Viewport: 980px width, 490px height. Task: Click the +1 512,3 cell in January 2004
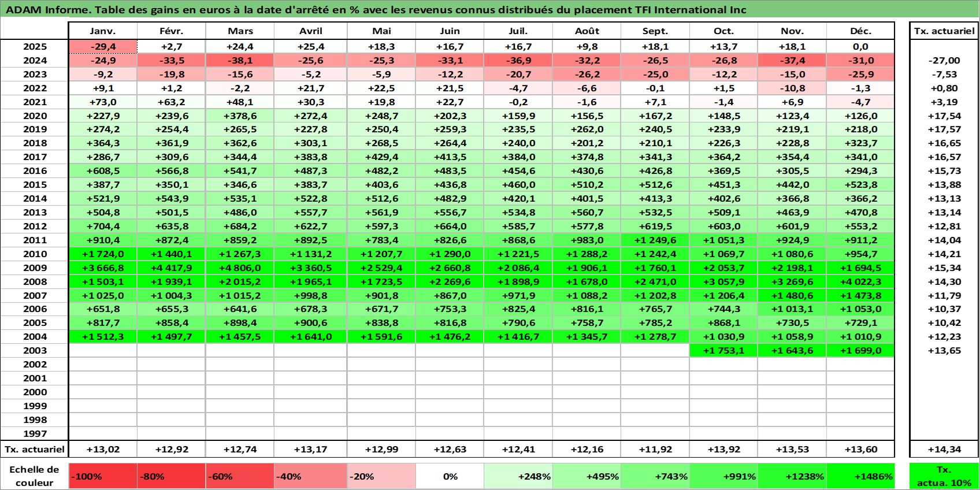[x=103, y=337]
